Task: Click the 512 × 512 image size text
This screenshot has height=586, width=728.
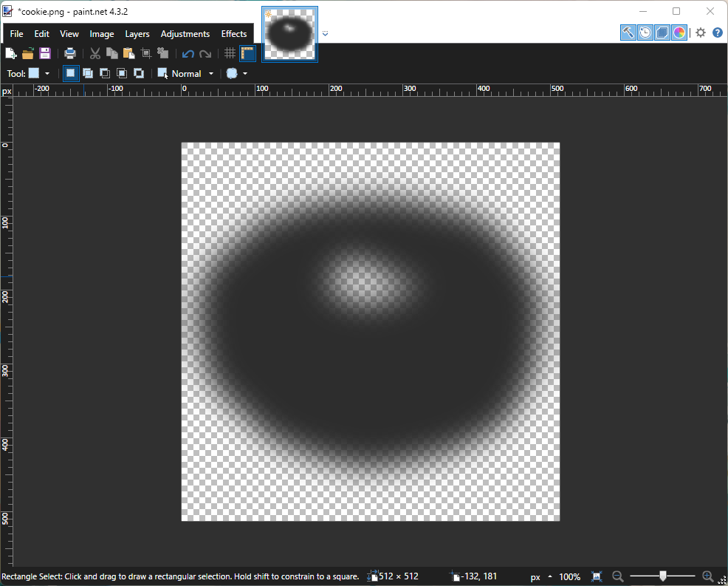Action: click(x=399, y=576)
